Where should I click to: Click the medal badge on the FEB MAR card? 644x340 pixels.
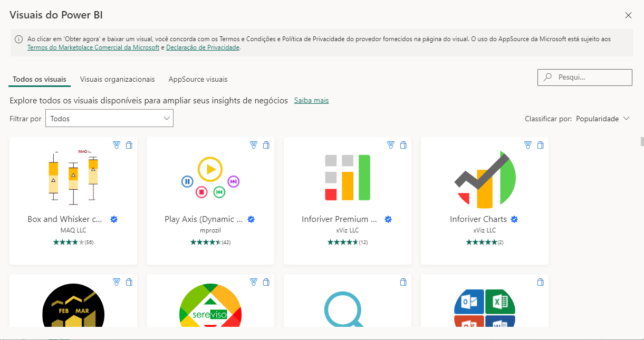117,282
